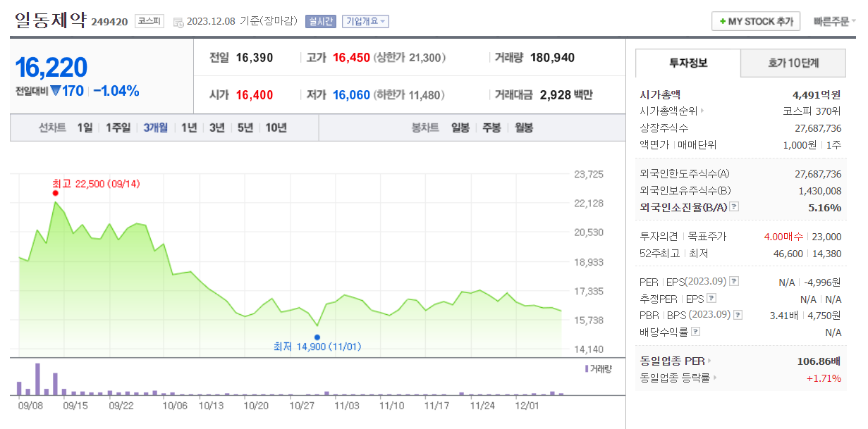Select 5년 line chart period
Viewport: 868px width, 429px height.
tap(245, 128)
